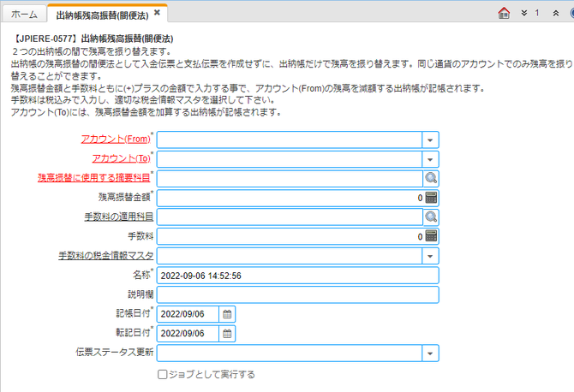The image size is (574, 392).
Task: Open calculator for 手数料 field
Action: [431, 236]
